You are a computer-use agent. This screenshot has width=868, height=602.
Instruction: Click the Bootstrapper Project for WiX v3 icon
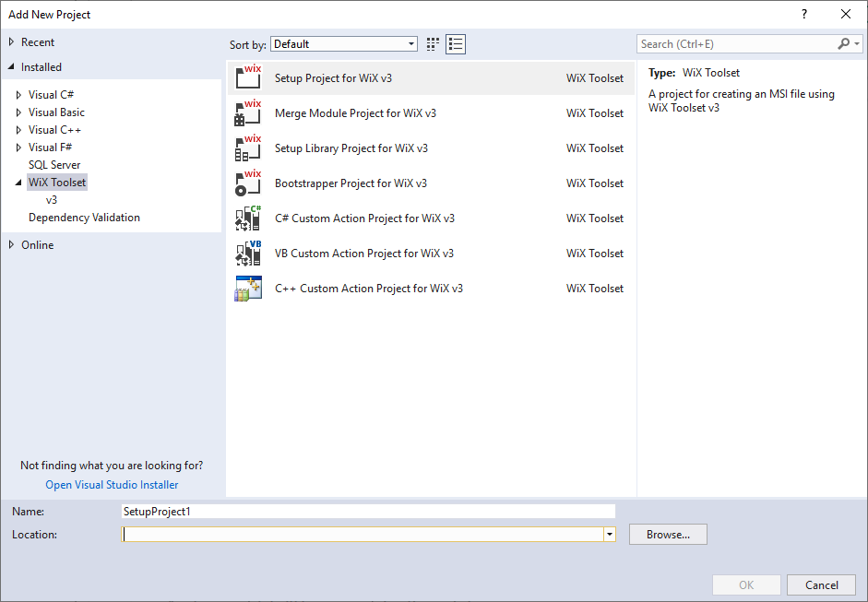coord(245,183)
